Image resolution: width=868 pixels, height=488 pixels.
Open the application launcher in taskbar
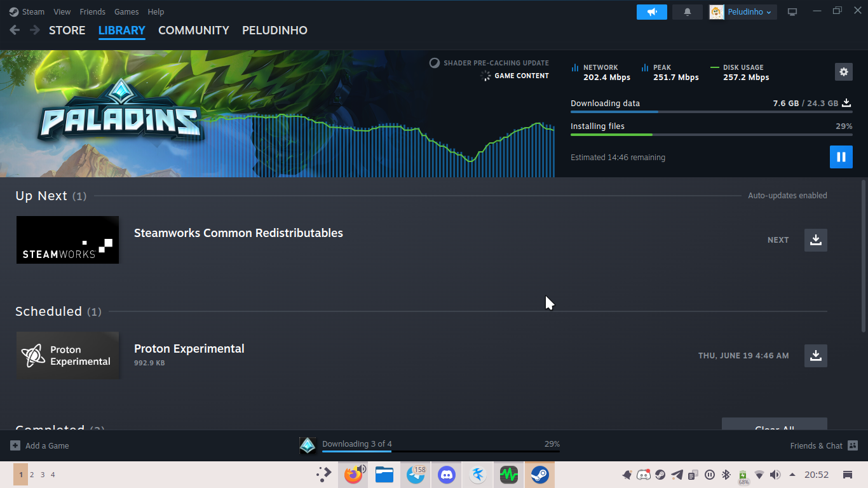(325, 474)
